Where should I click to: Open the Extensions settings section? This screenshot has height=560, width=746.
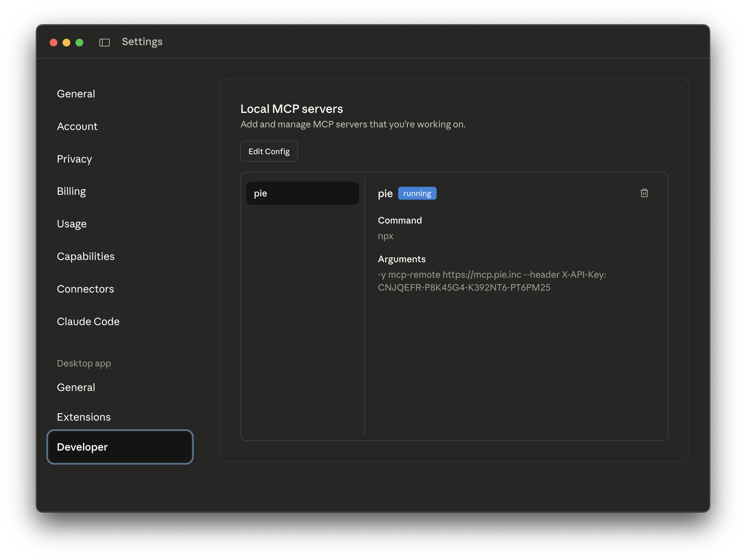coord(84,417)
